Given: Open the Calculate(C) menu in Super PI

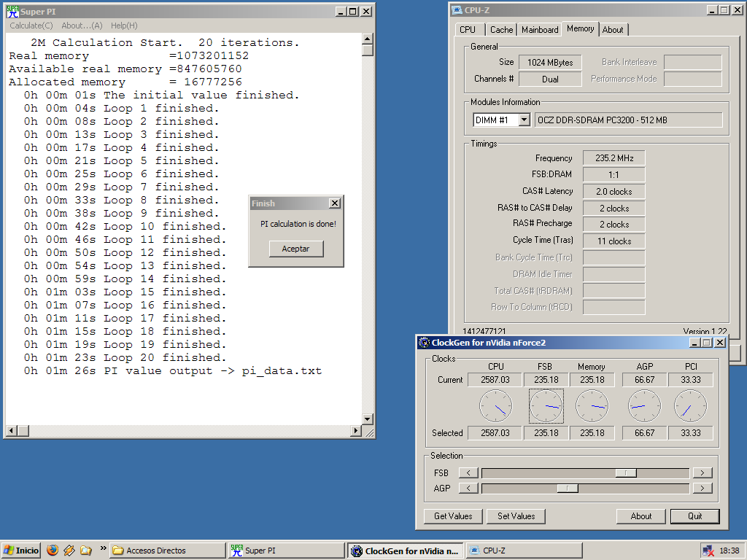Looking at the screenshot, I should (31, 26).
